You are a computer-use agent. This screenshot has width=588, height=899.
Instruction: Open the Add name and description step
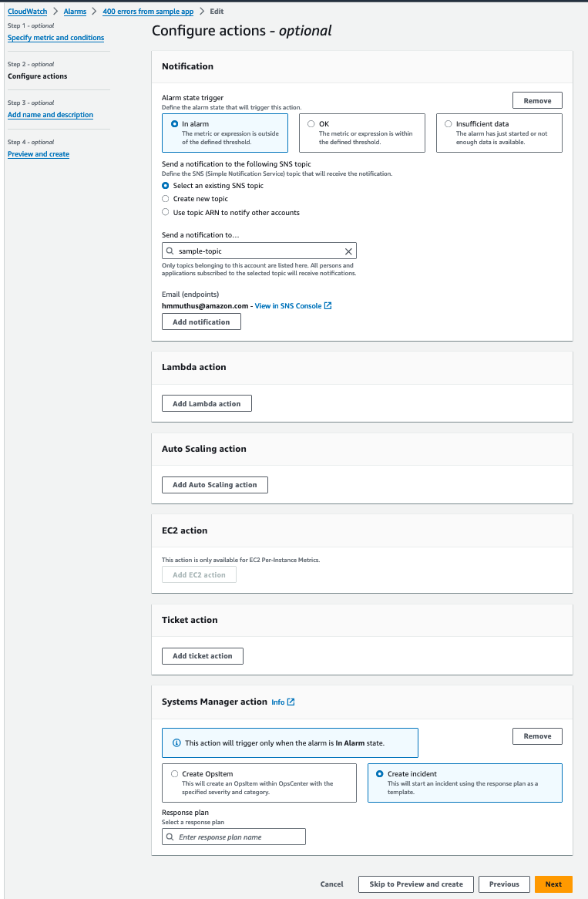pyautogui.click(x=50, y=114)
